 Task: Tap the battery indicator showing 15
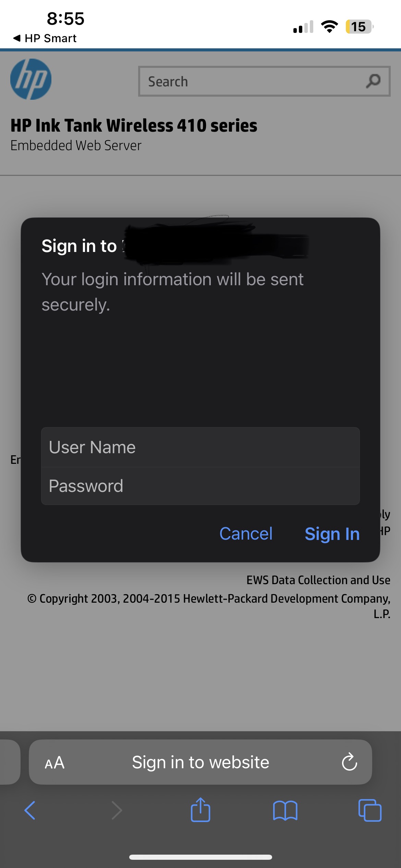(358, 26)
